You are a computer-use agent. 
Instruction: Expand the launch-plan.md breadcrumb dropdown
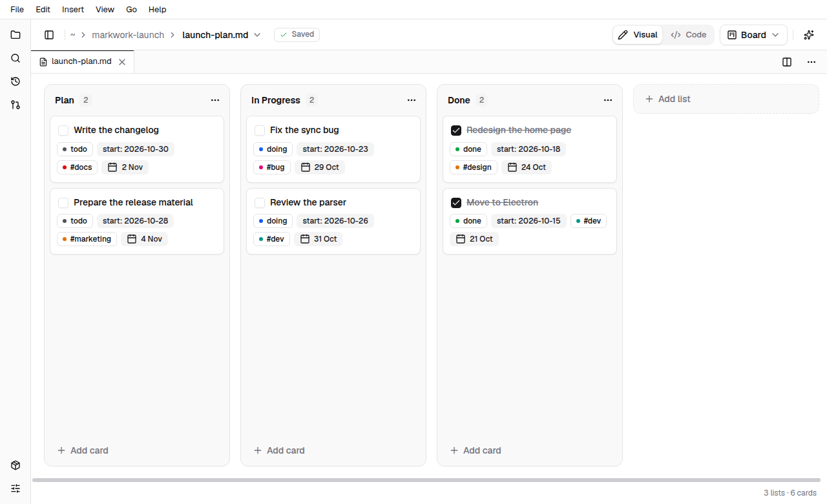[257, 35]
